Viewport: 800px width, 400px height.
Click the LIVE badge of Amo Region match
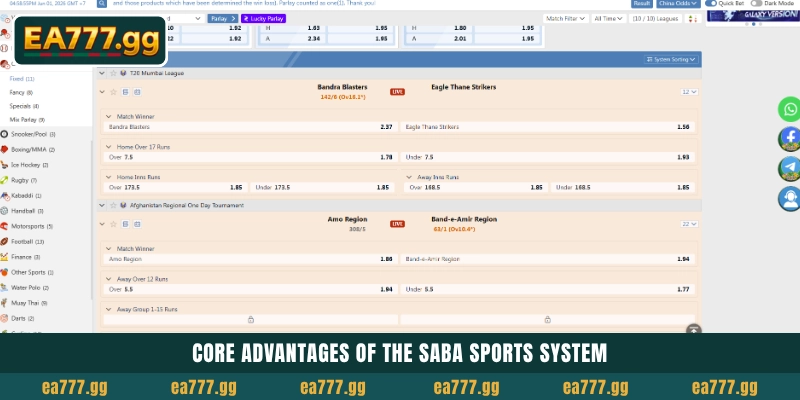coord(397,224)
